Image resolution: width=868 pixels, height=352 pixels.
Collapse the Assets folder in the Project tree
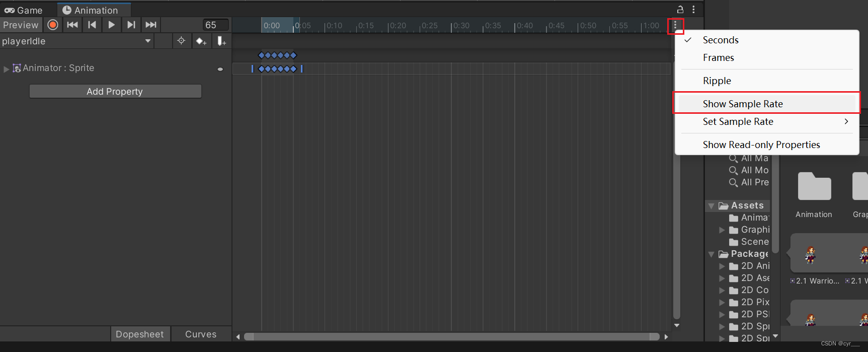click(712, 206)
